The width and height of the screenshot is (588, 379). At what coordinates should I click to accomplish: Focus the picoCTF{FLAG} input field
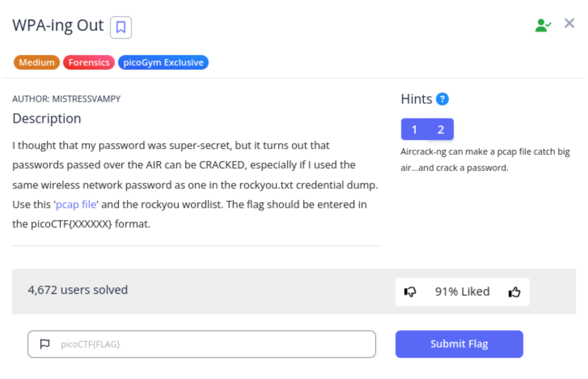click(202, 344)
